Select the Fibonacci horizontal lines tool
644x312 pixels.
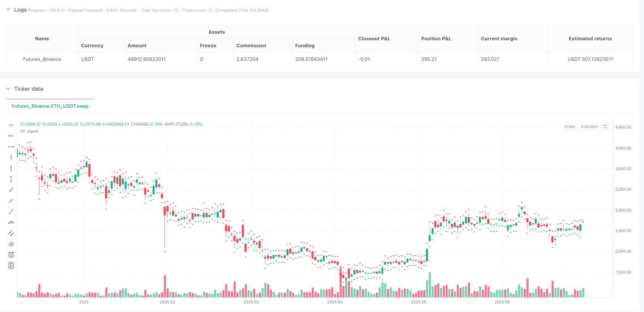pos(11,255)
